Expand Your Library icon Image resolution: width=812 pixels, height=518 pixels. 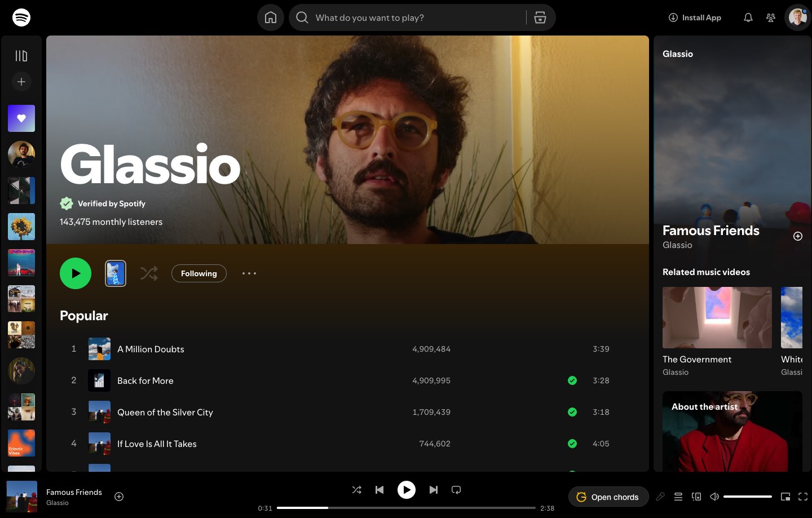(x=21, y=55)
